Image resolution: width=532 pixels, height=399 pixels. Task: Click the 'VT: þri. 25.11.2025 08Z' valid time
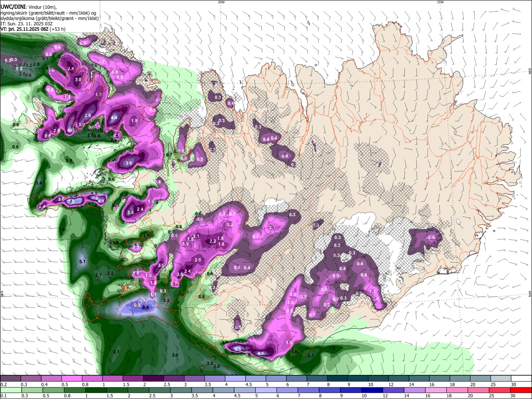click(24, 29)
